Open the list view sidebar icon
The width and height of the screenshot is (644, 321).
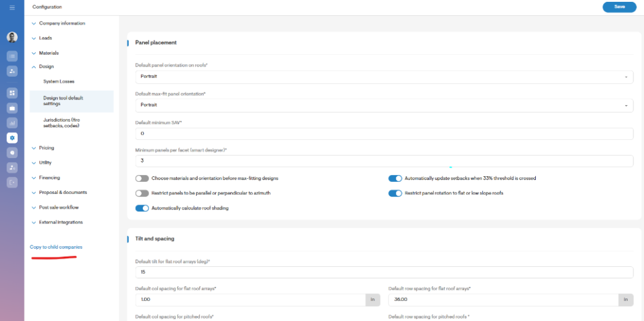click(12, 56)
